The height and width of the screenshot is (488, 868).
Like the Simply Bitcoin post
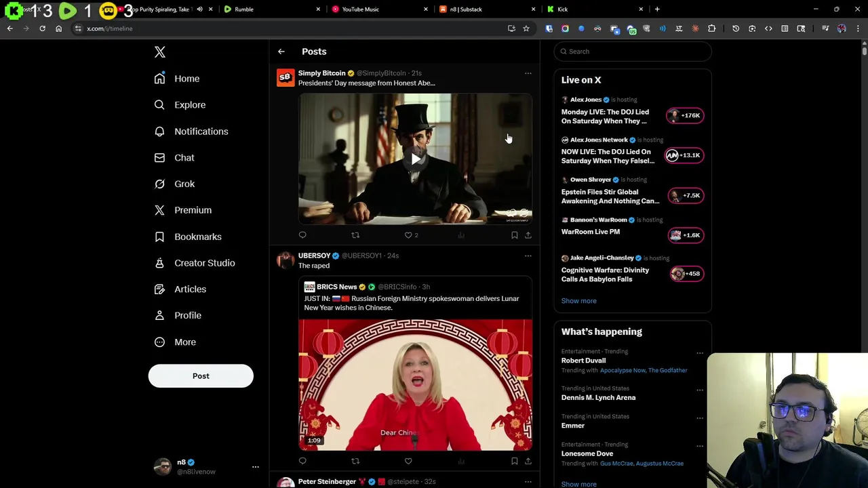[408, 235]
